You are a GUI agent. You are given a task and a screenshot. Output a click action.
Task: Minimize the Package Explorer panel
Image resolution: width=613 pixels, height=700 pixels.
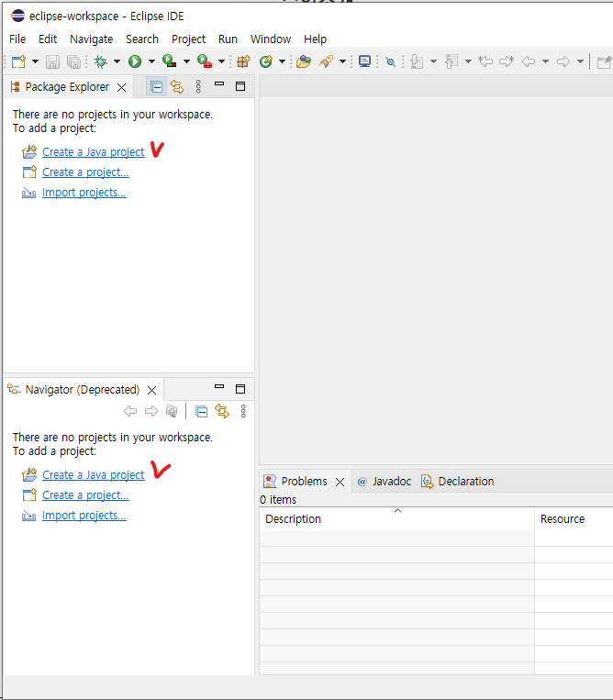(x=219, y=83)
